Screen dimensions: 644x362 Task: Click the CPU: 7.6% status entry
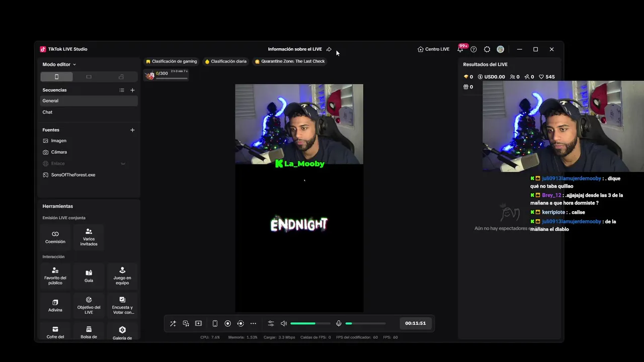tap(210, 337)
